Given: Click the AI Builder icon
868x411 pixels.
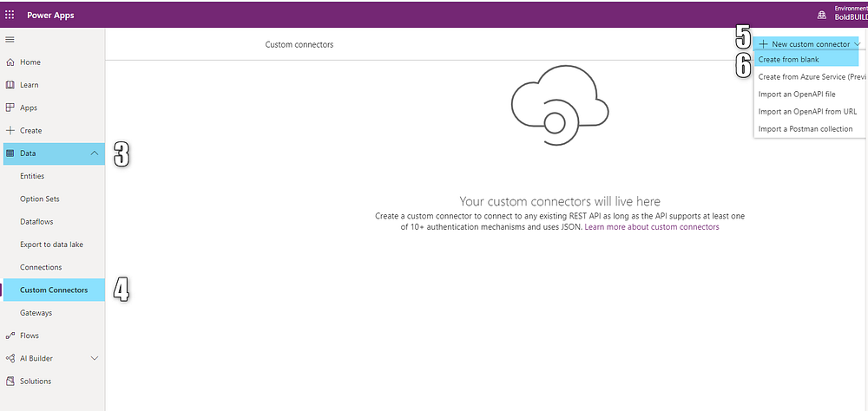Looking at the screenshot, I should click(x=10, y=358).
